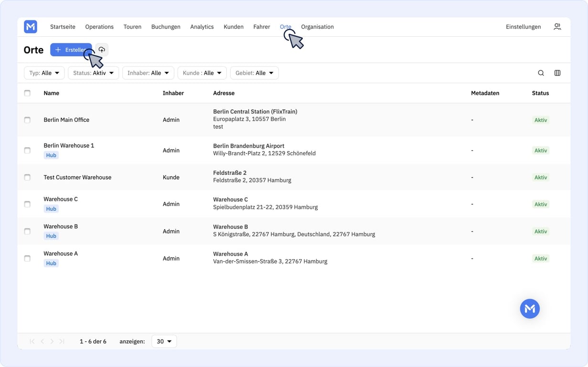Open the Kunden menu
Screen dimensions: 588x367
(x=234, y=27)
